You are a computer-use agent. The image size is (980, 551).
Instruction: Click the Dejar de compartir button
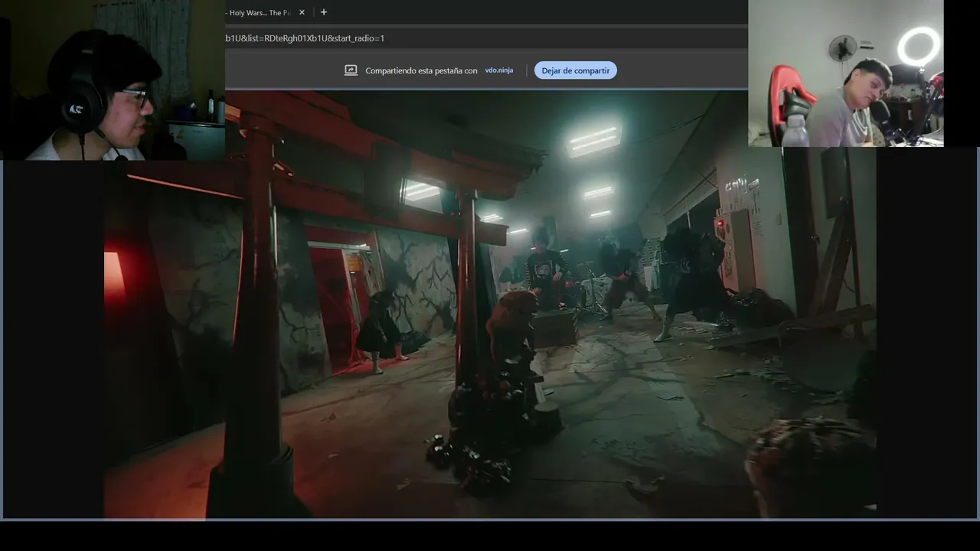click(576, 70)
